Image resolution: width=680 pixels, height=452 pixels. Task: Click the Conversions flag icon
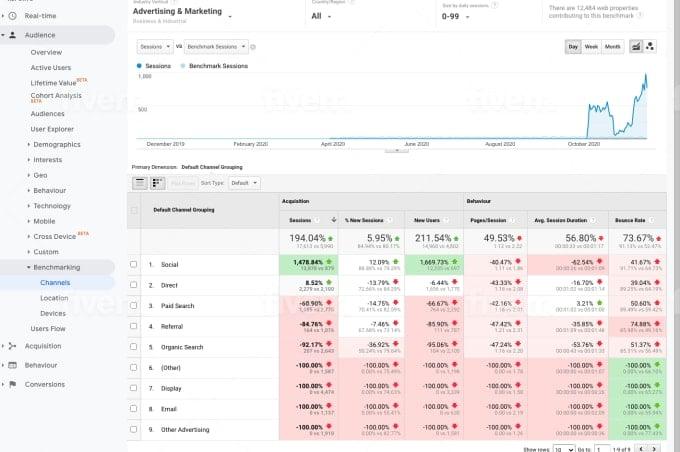coord(13,384)
